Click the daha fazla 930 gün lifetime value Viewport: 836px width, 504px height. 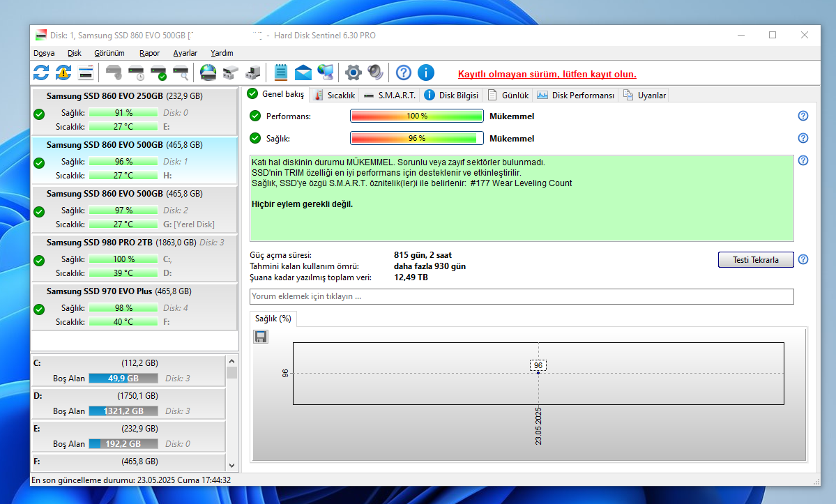[430, 266]
